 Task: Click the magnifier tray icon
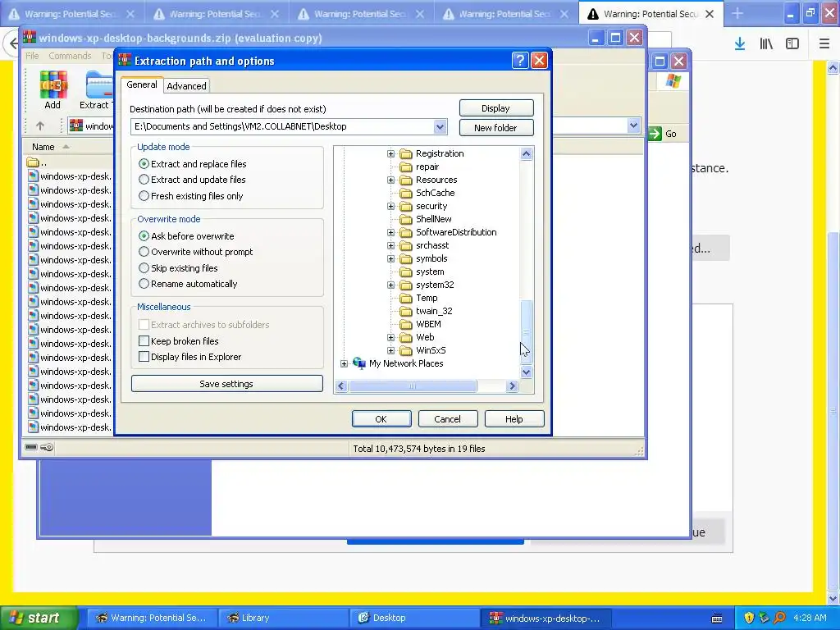coord(779,618)
